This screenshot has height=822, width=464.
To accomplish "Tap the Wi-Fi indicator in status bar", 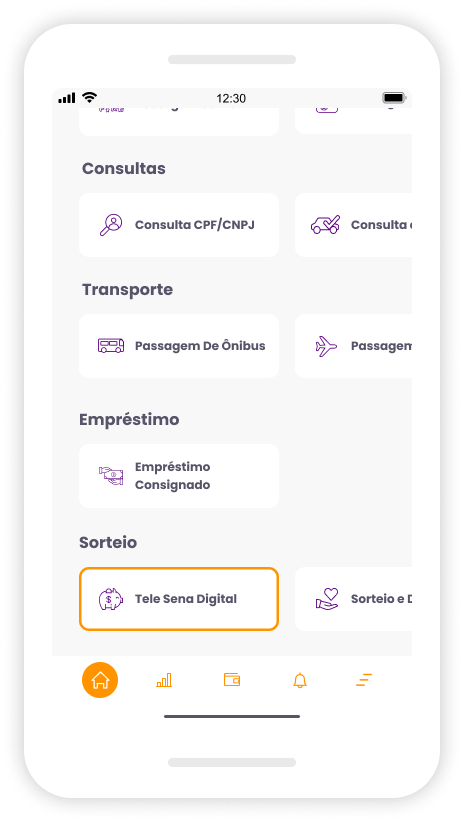I will click(90, 98).
